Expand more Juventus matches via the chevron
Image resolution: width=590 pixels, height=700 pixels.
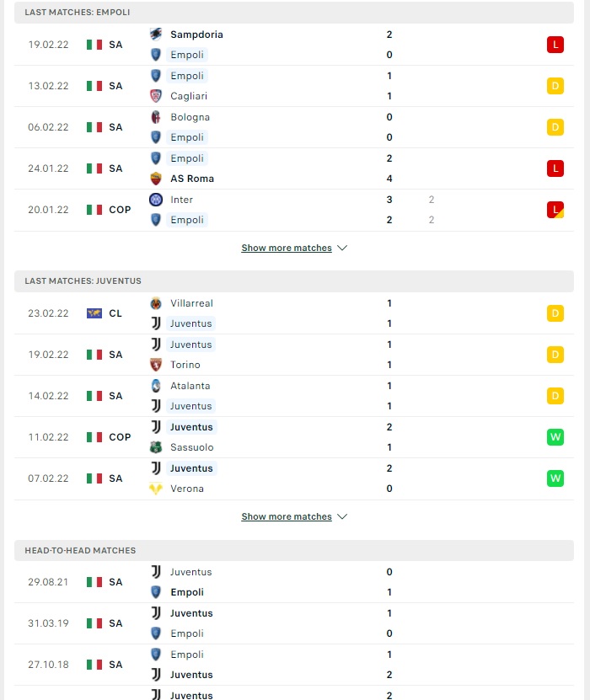pos(342,516)
